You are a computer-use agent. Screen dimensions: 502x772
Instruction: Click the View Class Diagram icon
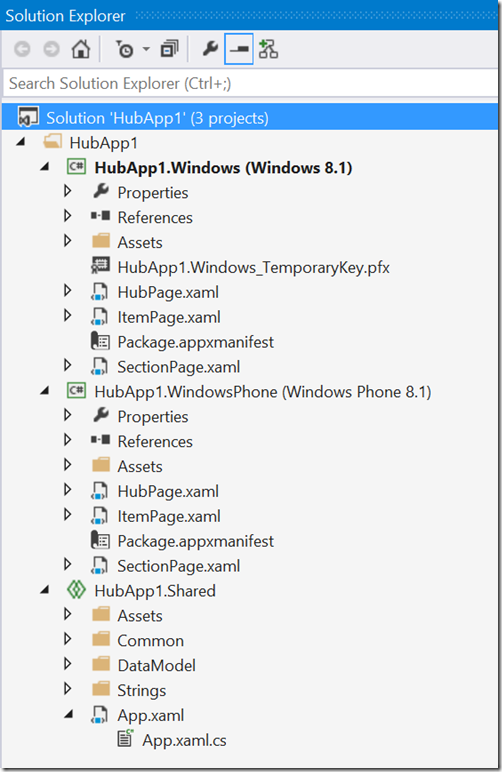pyautogui.click(x=268, y=49)
